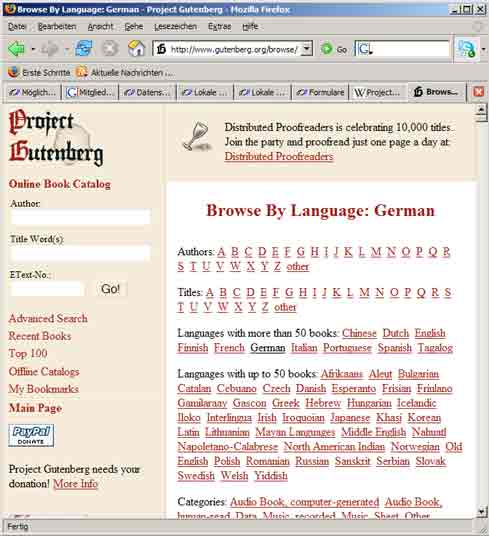
Task: Close the current tab with red X
Action: 478,92
